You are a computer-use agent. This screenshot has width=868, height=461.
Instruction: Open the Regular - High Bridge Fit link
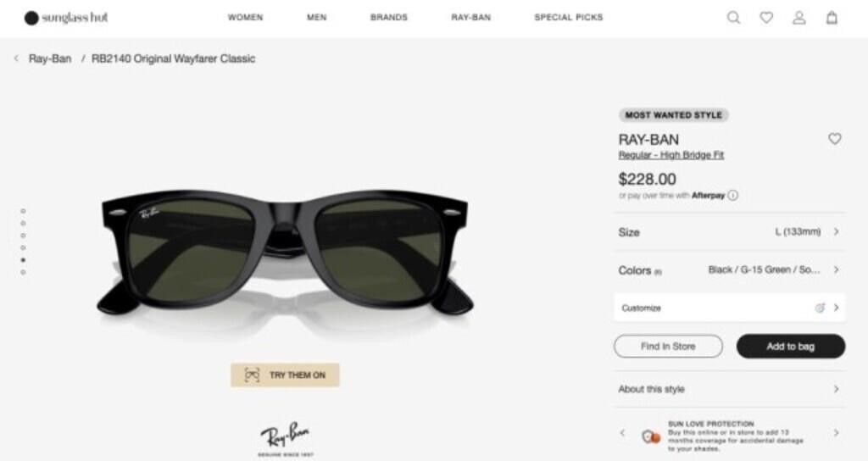(671, 156)
